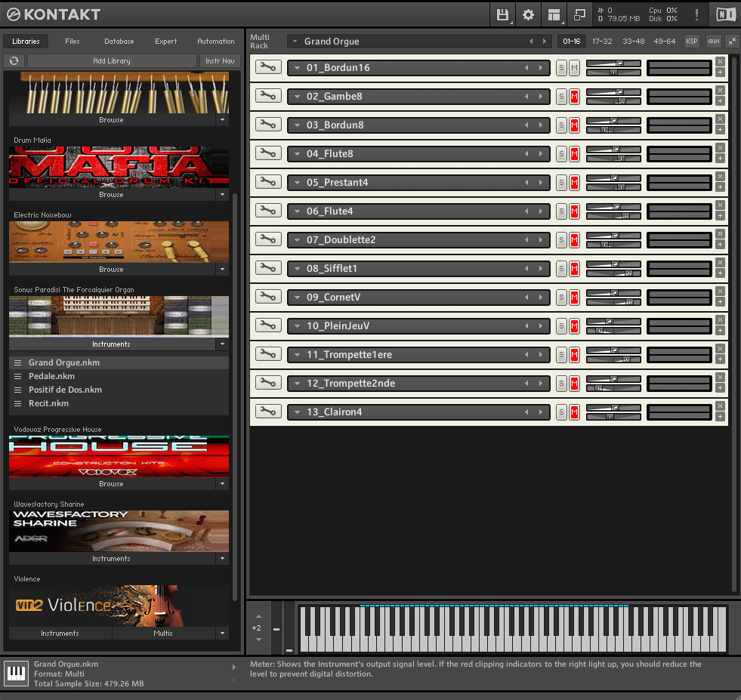Unmute the 08_Sifflet1 instrument
The image size is (741, 700).
point(574,268)
